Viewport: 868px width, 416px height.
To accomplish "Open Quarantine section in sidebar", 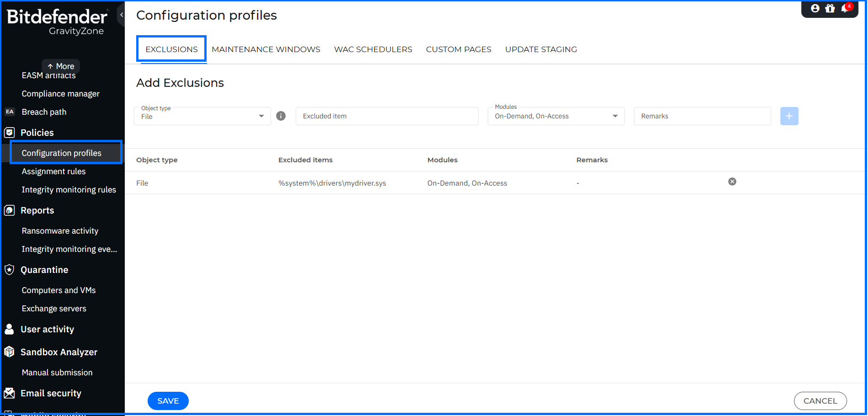I will point(44,270).
